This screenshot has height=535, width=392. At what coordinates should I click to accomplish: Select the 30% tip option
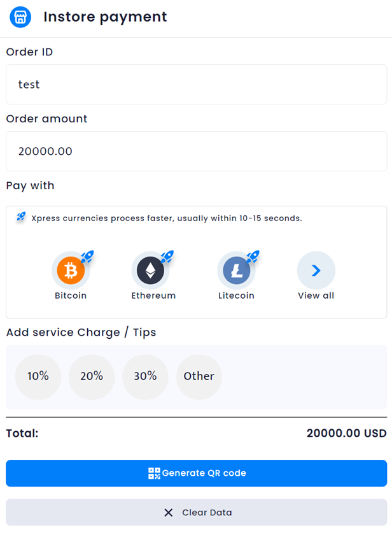click(x=145, y=377)
